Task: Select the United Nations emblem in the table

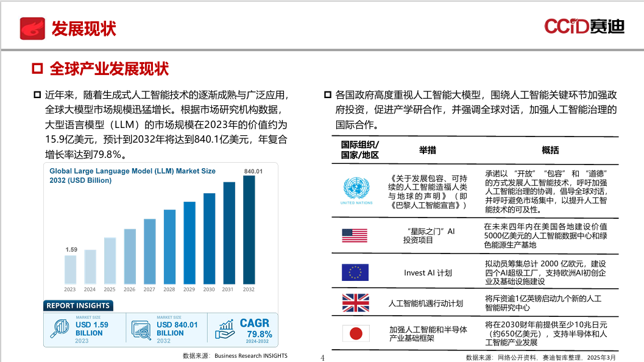Action: click(356, 191)
